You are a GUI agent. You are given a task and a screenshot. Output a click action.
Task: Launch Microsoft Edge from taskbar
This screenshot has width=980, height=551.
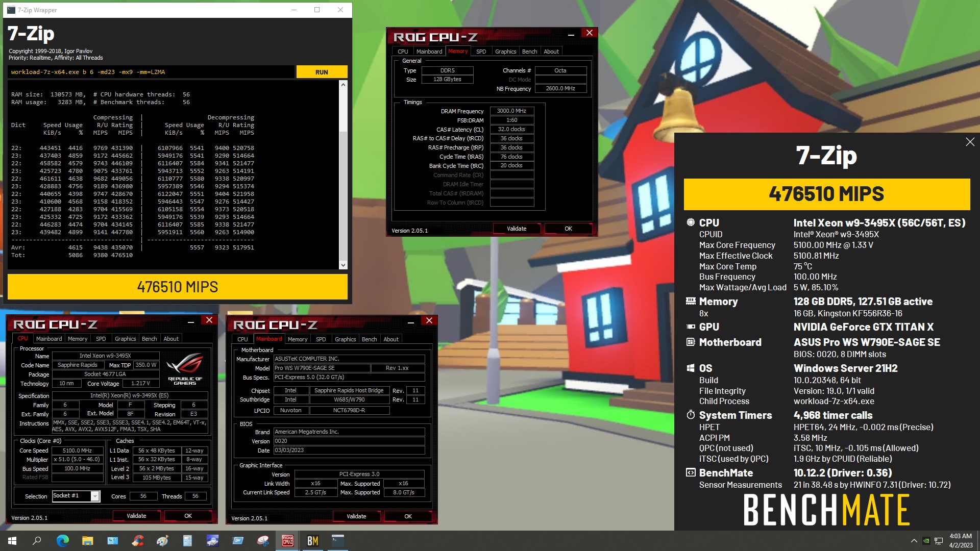pyautogui.click(x=62, y=541)
